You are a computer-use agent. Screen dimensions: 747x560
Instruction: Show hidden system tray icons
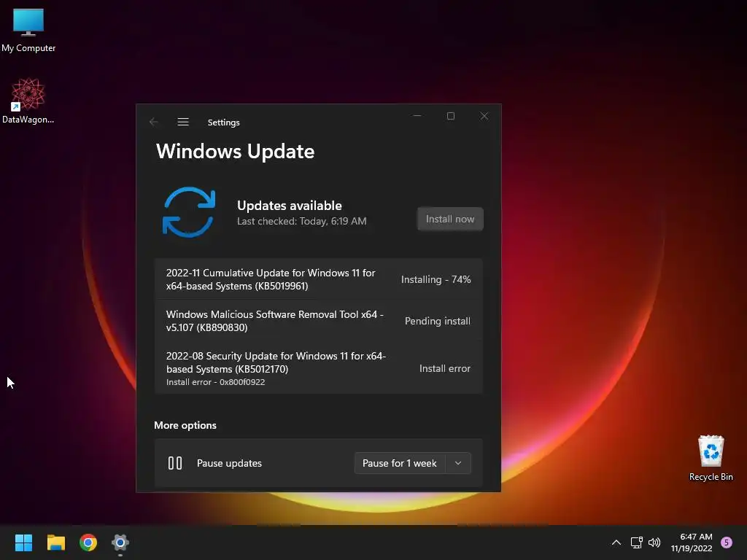click(x=616, y=542)
